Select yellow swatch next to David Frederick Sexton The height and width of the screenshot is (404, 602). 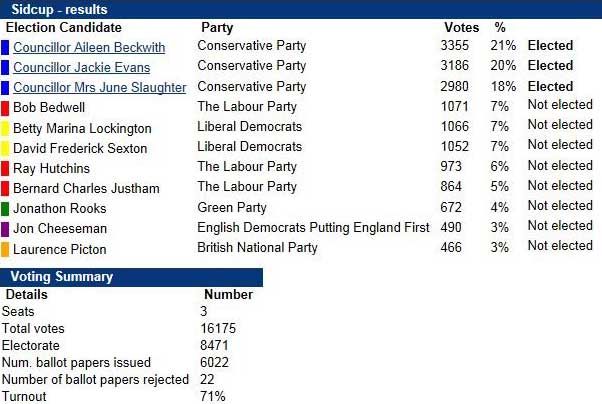pyautogui.click(x=5, y=148)
